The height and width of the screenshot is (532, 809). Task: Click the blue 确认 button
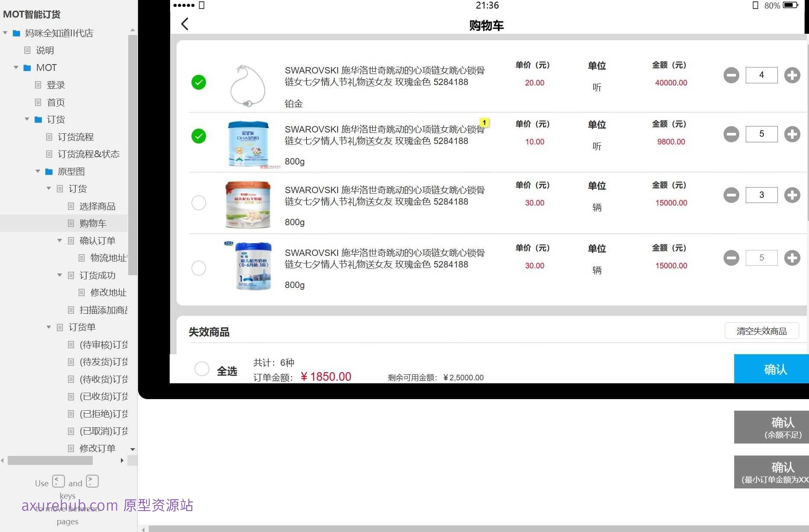[771, 369]
